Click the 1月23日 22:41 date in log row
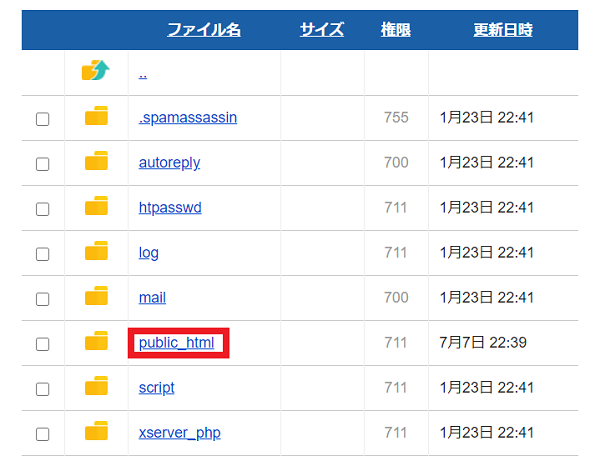The width and height of the screenshot is (600, 466). click(x=487, y=253)
